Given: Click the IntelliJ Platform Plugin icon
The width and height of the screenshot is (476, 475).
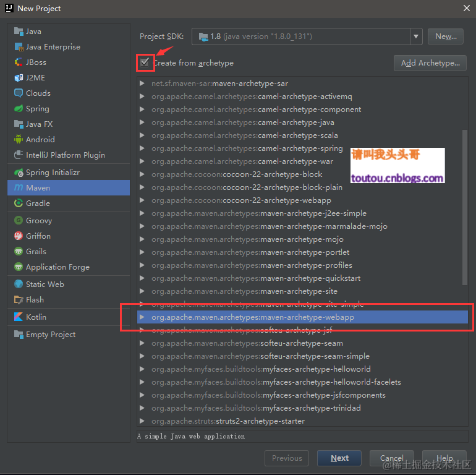Looking at the screenshot, I should (19, 155).
